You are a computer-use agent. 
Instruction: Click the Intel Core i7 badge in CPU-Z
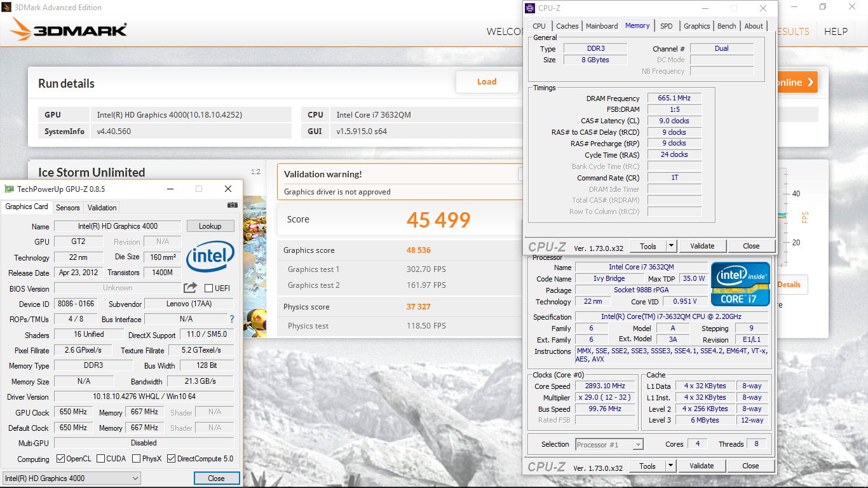click(740, 283)
